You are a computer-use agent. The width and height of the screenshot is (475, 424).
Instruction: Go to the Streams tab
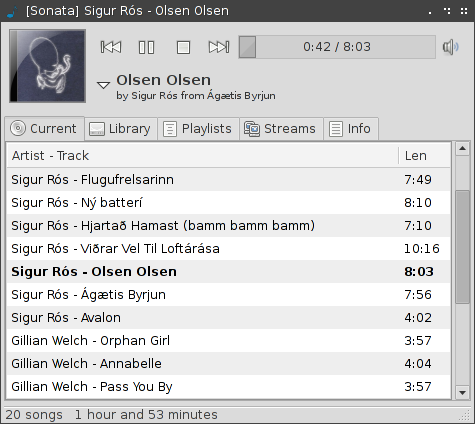[281, 129]
